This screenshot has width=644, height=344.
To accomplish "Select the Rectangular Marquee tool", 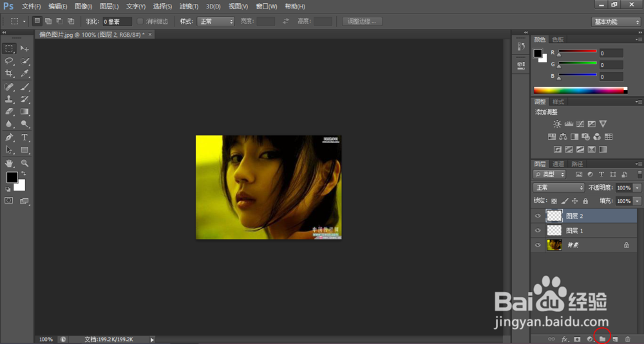I will coord(8,48).
